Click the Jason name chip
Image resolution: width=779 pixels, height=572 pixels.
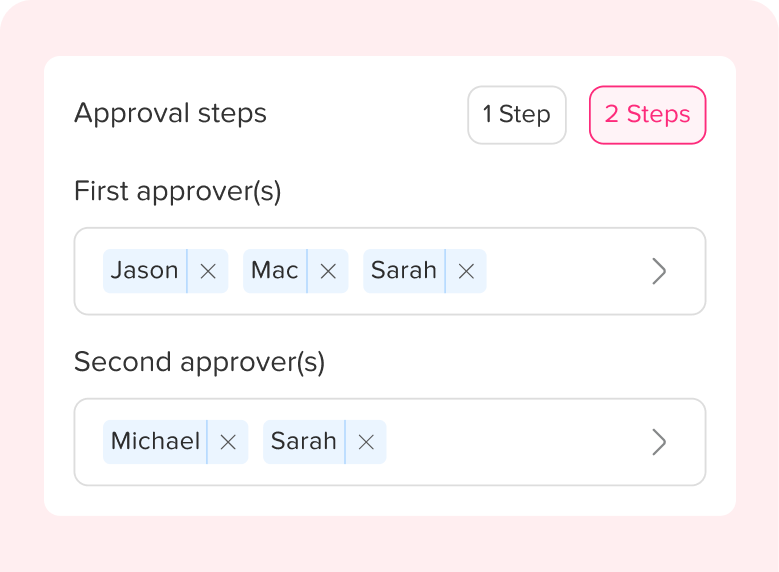click(145, 271)
